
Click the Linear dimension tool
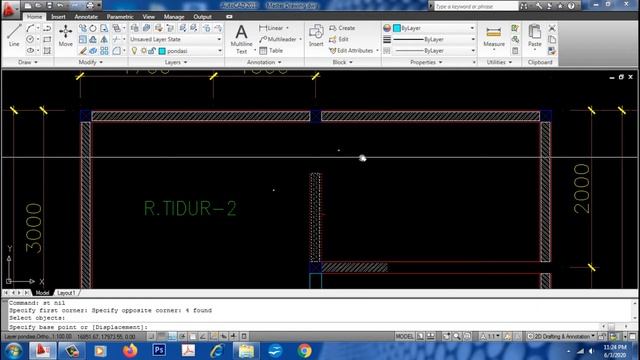(x=271, y=28)
